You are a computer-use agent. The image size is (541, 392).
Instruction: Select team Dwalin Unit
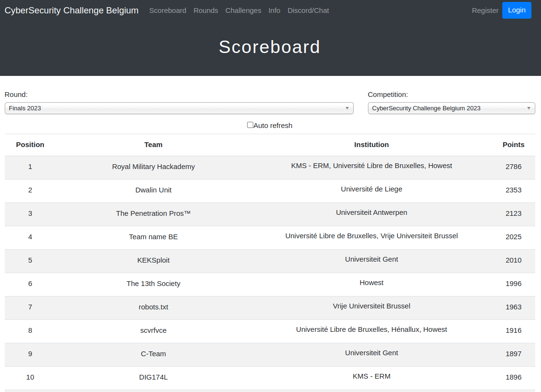point(153,190)
